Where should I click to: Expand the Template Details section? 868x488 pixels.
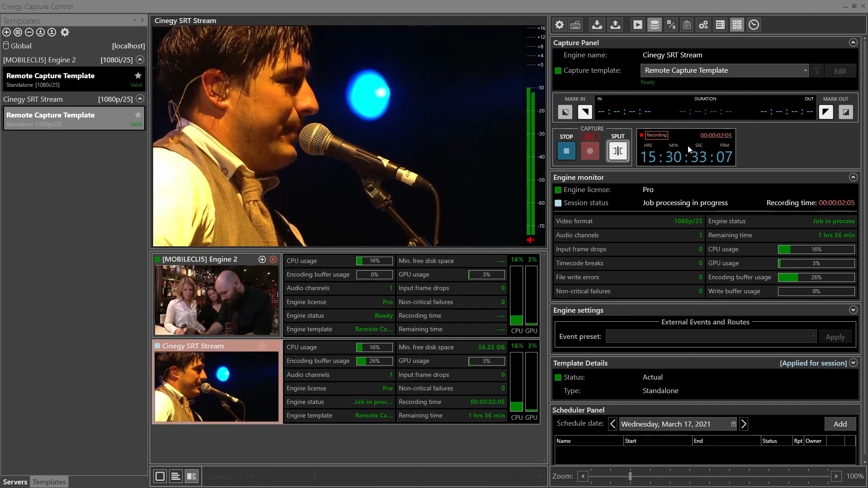pos(853,363)
